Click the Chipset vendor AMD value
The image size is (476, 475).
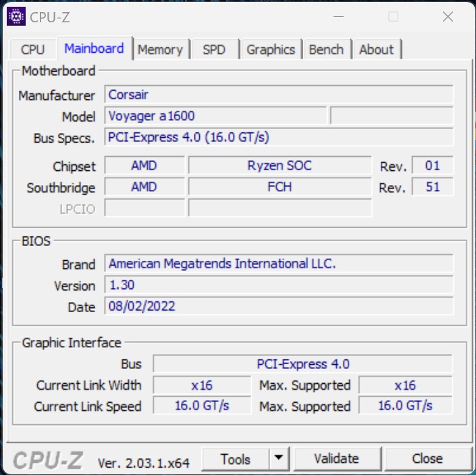point(144,166)
